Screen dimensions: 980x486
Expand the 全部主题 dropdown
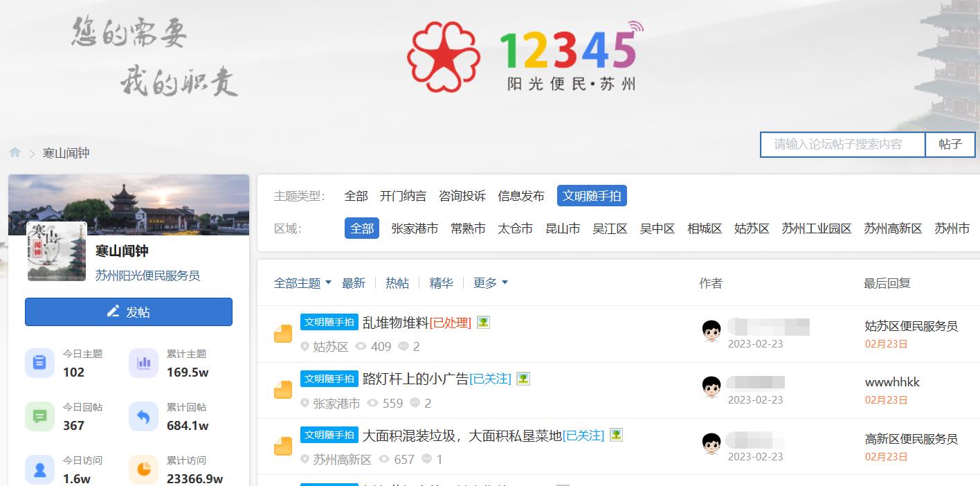pyautogui.click(x=302, y=283)
